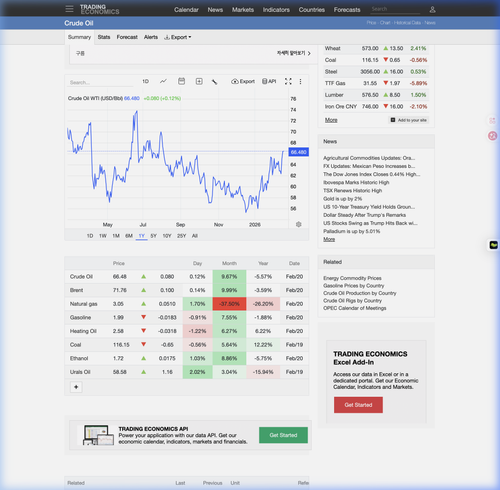Click the plus button below commodities table
This screenshot has width=500, height=490.
pyautogui.click(x=76, y=387)
